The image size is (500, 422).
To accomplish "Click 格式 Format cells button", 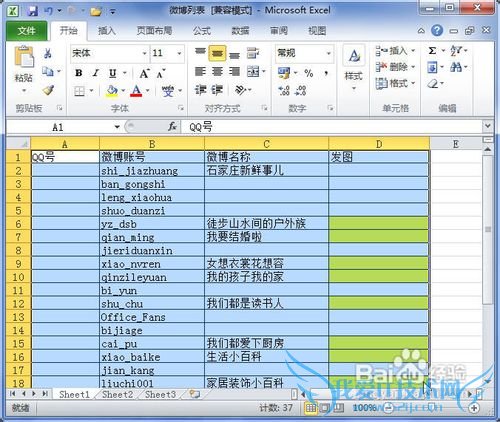I will (395, 83).
